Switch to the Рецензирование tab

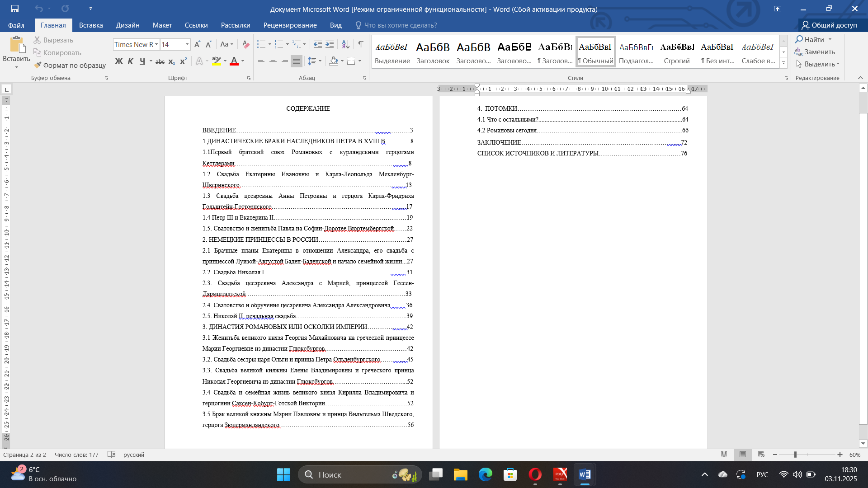(x=290, y=25)
